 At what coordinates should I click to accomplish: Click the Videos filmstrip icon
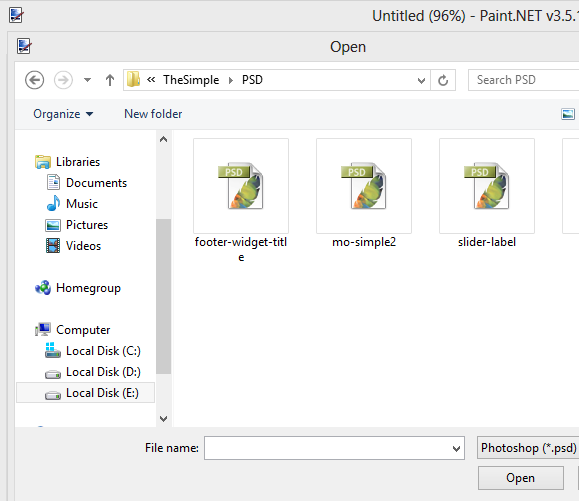click(53, 246)
